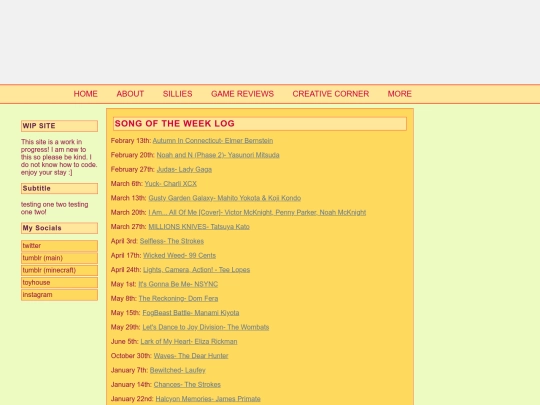Open the ABOUT page
The width and height of the screenshot is (540, 405).
130,94
